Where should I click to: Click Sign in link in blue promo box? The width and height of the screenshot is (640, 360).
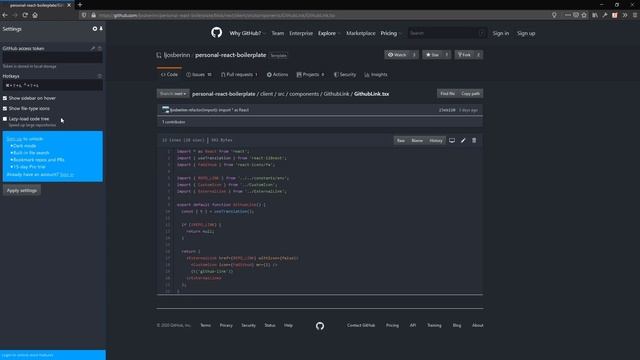pyautogui.click(x=67, y=174)
